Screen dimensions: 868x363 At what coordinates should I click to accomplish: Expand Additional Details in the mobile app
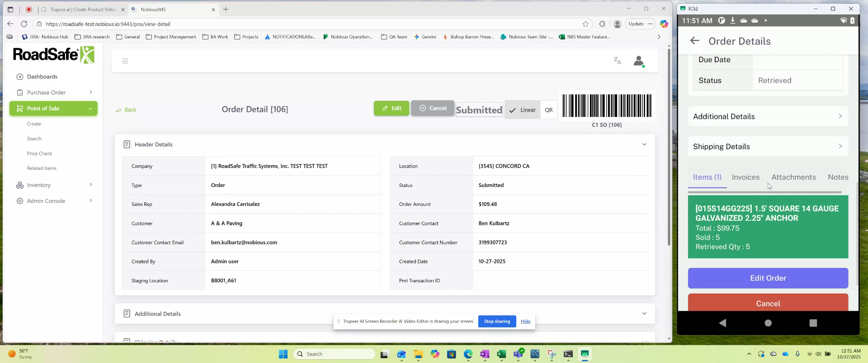click(x=768, y=116)
